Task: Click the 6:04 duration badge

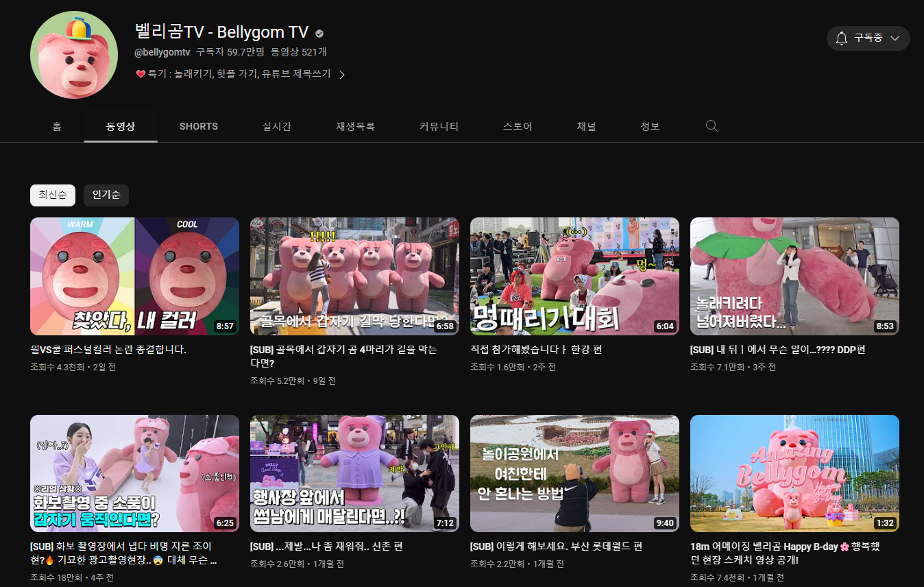Action: [665, 326]
